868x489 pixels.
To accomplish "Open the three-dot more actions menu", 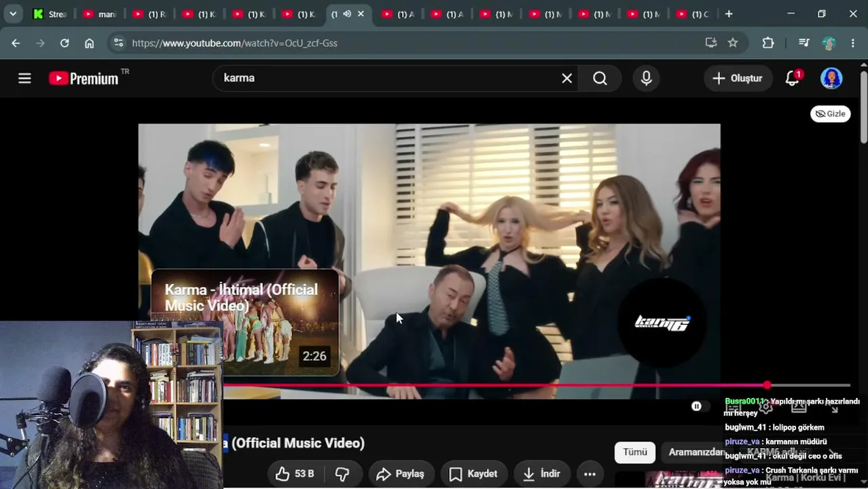I will click(x=590, y=474).
